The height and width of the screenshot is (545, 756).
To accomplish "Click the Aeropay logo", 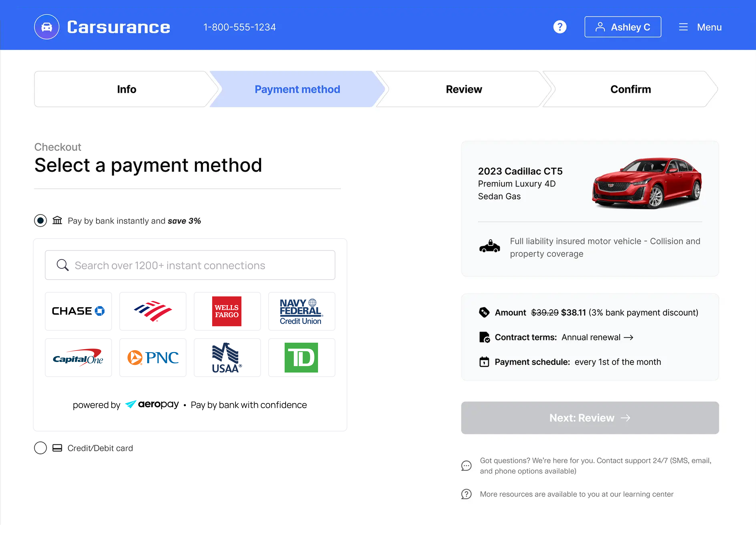I will pyautogui.click(x=152, y=404).
